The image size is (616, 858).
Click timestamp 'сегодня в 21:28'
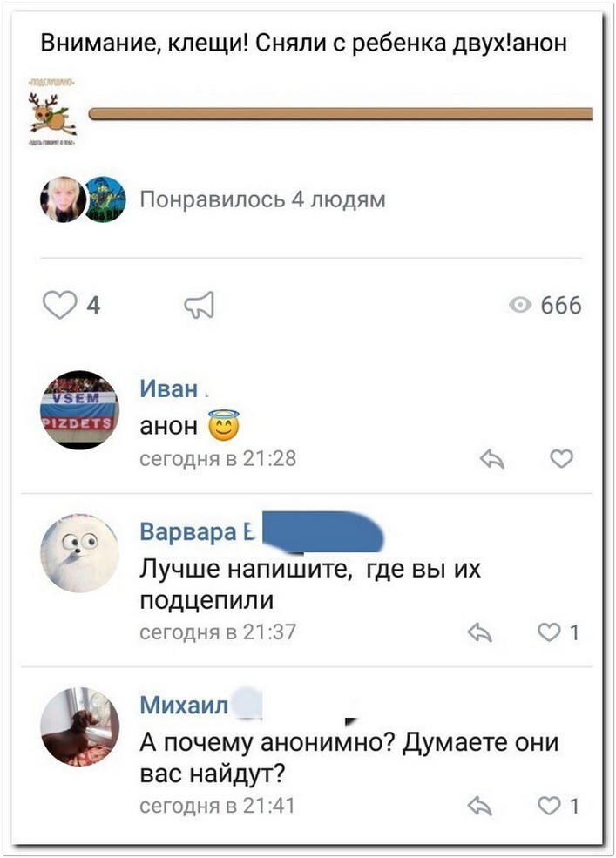pos(218,458)
